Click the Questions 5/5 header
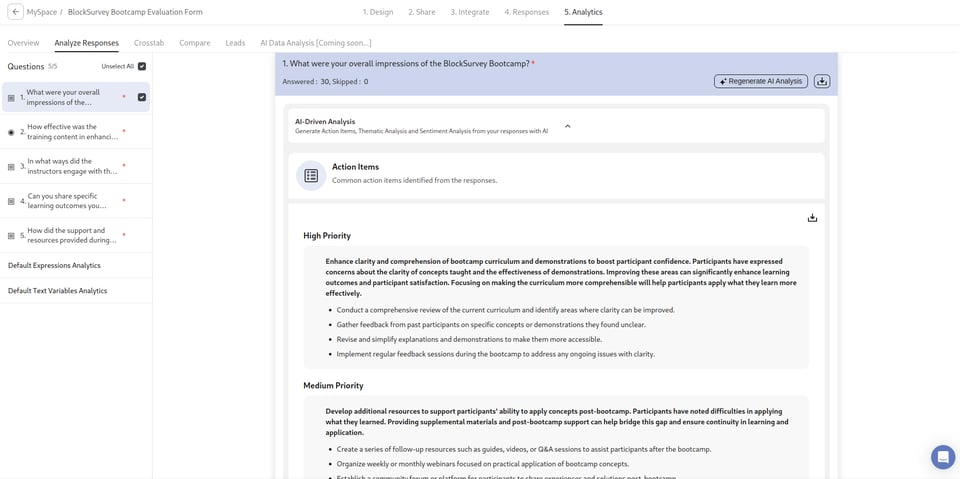 pyautogui.click(x=32, y=66)
